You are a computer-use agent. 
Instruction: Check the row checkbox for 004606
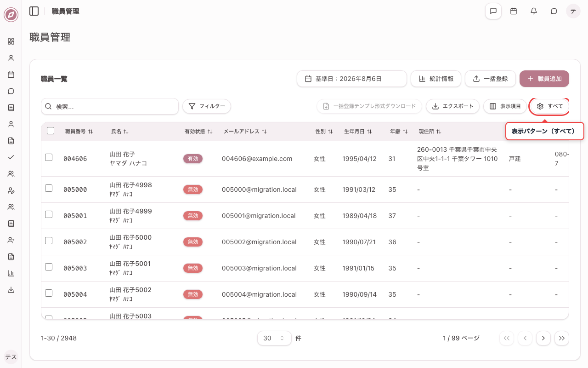(x=49, y=157)
